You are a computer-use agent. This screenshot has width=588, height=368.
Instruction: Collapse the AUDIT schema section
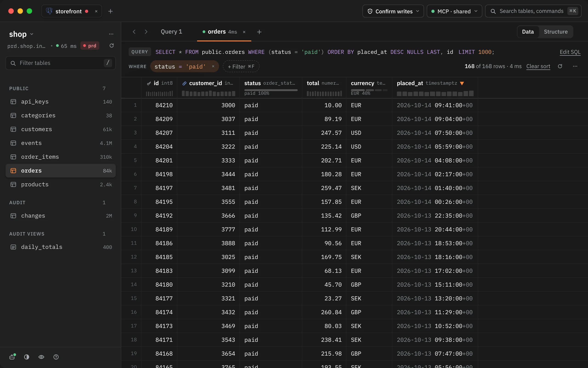tap(17, 202)
